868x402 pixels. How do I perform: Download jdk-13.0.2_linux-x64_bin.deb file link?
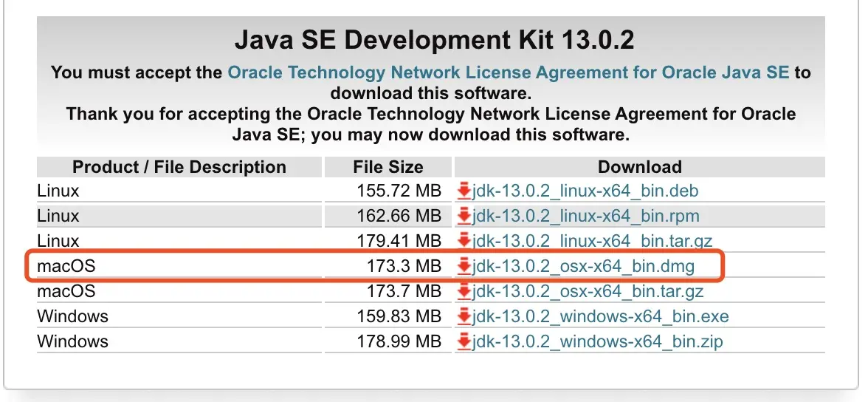point(585,191)
